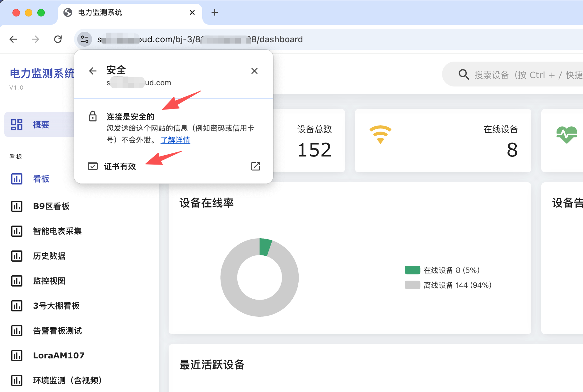Screen dimensions: 583x392
Task: Open the 了解详情 link
Action: (175, 140)
